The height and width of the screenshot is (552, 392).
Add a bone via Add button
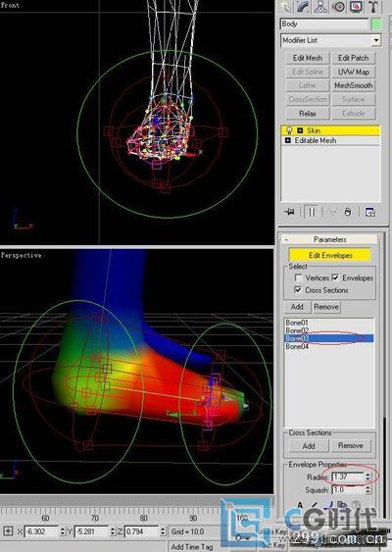[297, 307]
